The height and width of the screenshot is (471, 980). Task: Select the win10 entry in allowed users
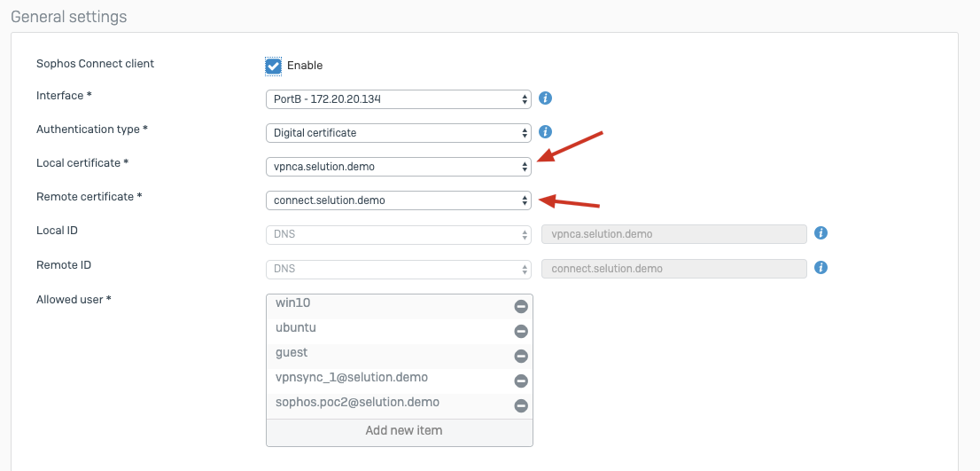pyautogui.click(x=389, y=304)
